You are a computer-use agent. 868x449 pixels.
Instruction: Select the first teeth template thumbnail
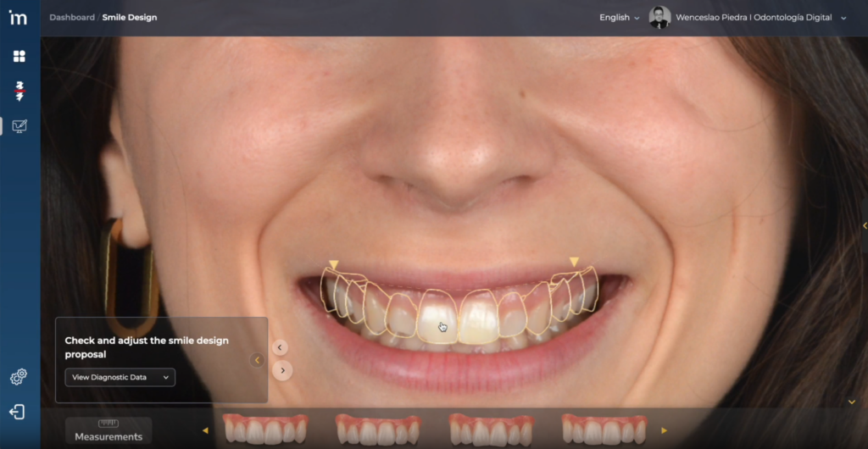tap(265, 430)
